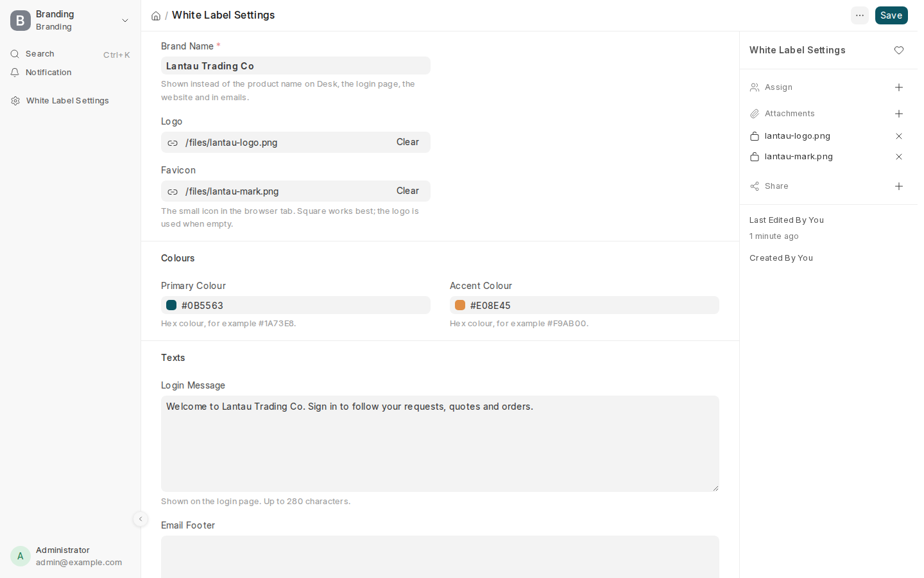
Task: Click the Login Message text area
Action: 440,444
